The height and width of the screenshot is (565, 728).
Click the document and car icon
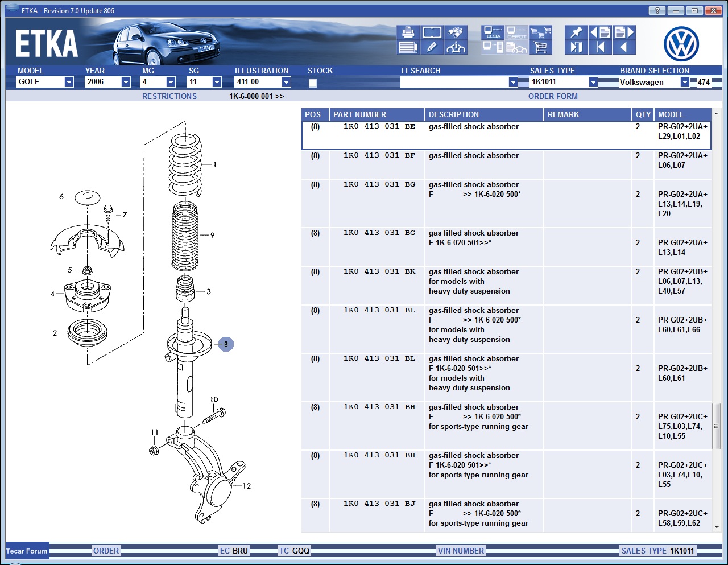(x=516, y=47)
